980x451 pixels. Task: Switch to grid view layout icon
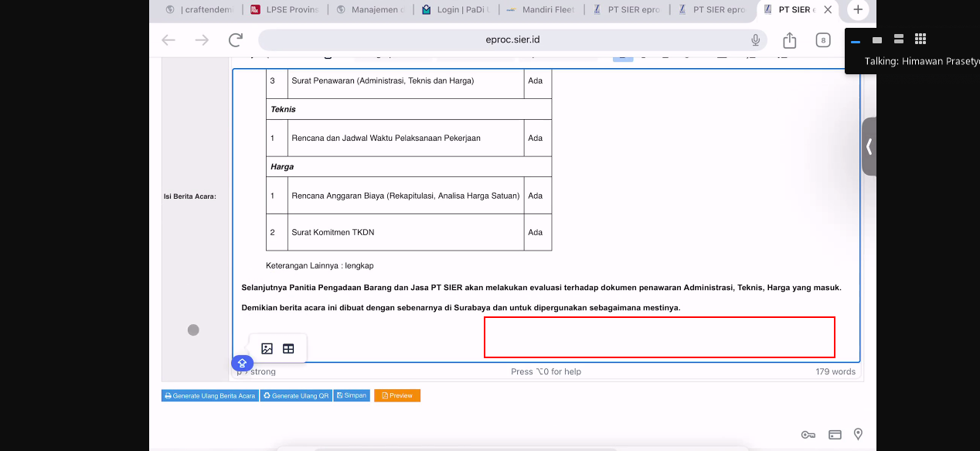(920, 39)
